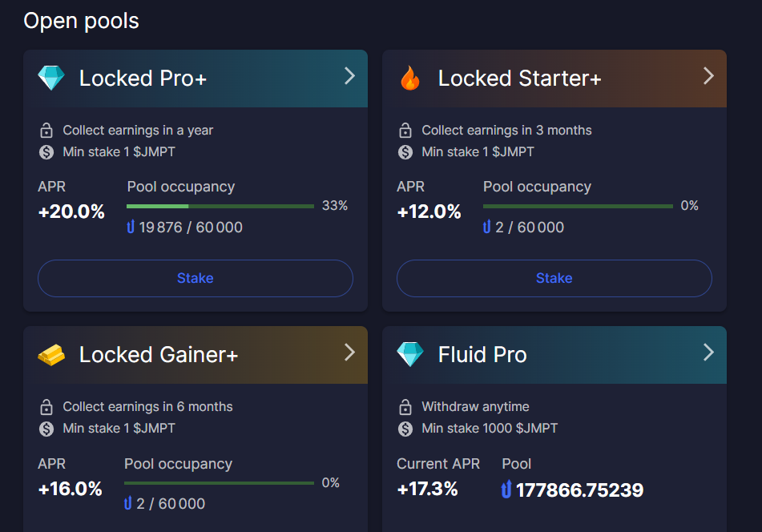Click the lock icon beside 'Withdraw anytime'
Image resolution: width=762 pixels, height=532 pixels.
(x=405, y=407)
